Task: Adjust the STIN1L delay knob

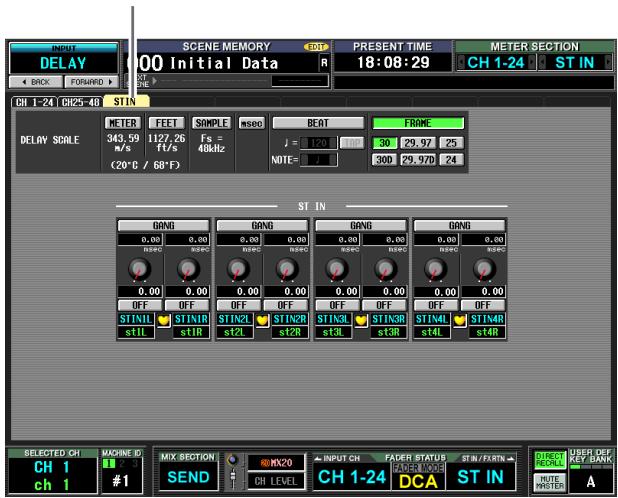Action: pyautogui.click(x=139, y=269)
